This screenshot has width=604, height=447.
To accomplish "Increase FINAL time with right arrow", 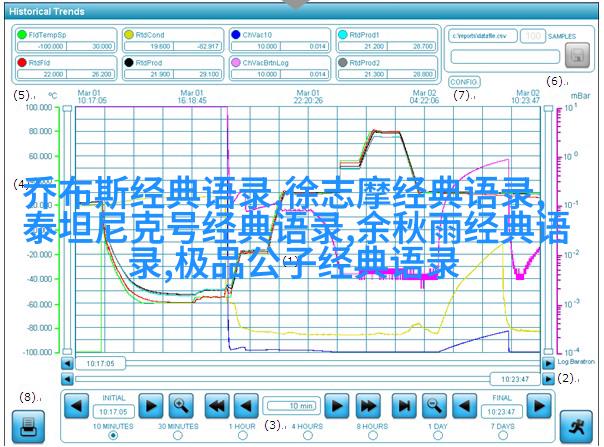I will click(539, 406).
